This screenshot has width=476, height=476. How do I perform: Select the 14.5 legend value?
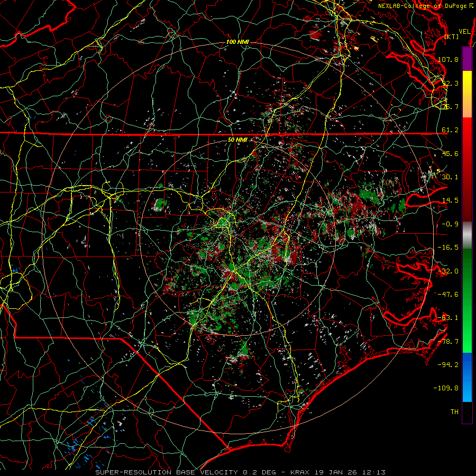tap(450, 200)
